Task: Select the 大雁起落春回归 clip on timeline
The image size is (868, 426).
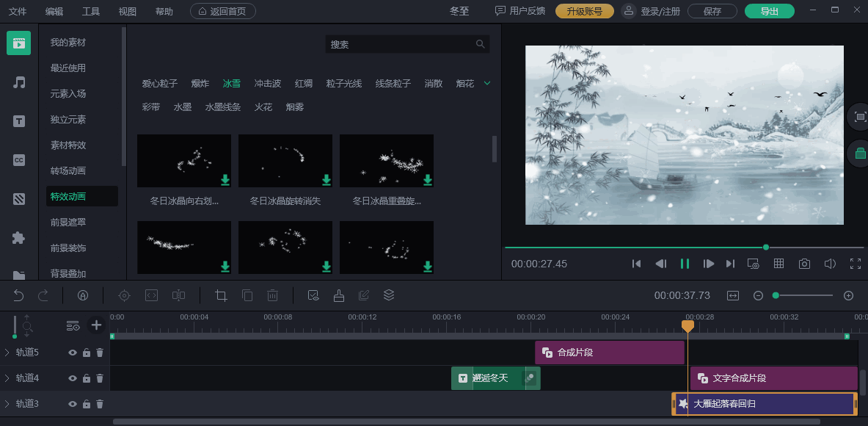Action: 765,404
